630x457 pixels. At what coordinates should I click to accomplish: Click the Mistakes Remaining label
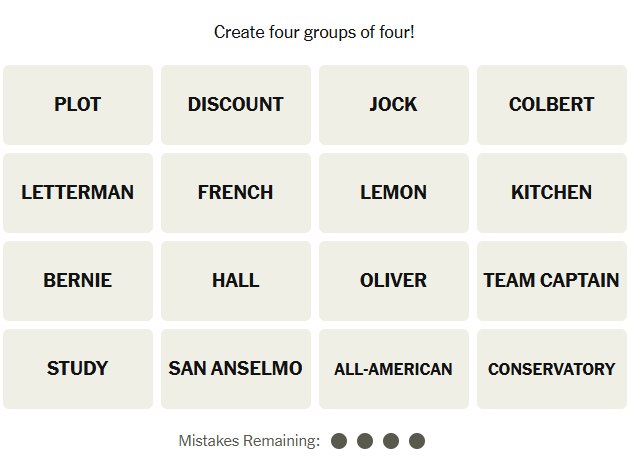click(x=249, y=441)
